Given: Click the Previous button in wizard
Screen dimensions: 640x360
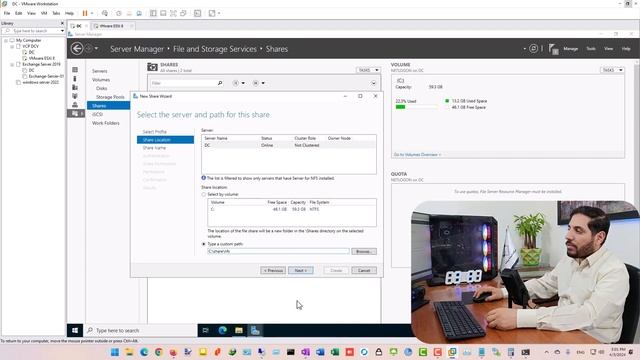Looking at the screenshot, I should click(x=273, y=271).
